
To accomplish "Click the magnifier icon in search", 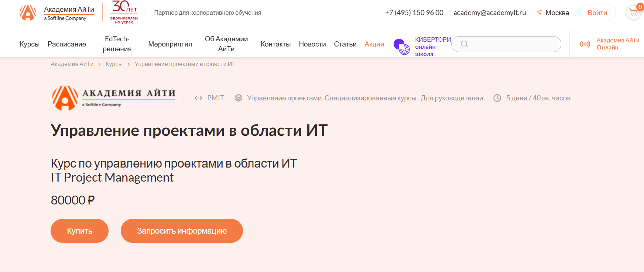I will click(464, 44).
